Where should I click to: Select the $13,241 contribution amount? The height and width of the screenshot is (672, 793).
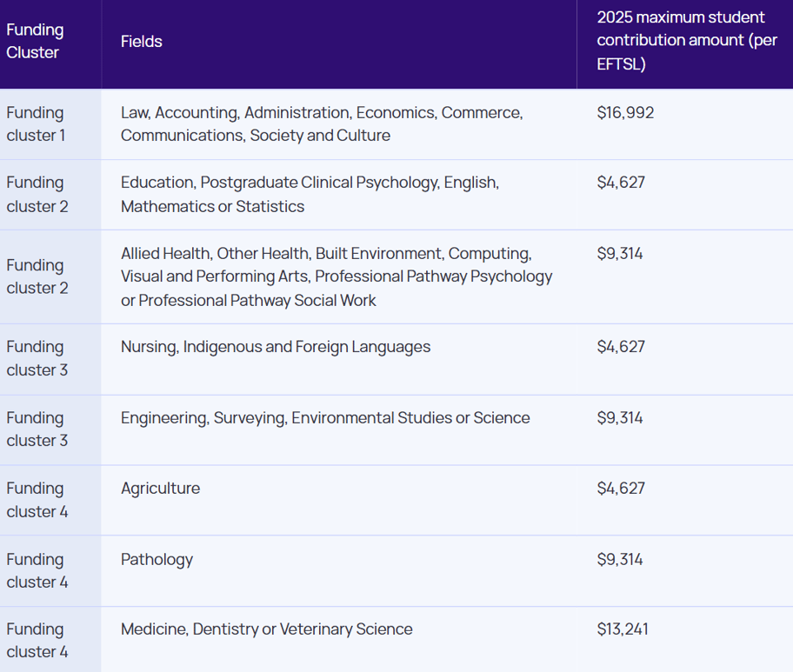point(623,629)
